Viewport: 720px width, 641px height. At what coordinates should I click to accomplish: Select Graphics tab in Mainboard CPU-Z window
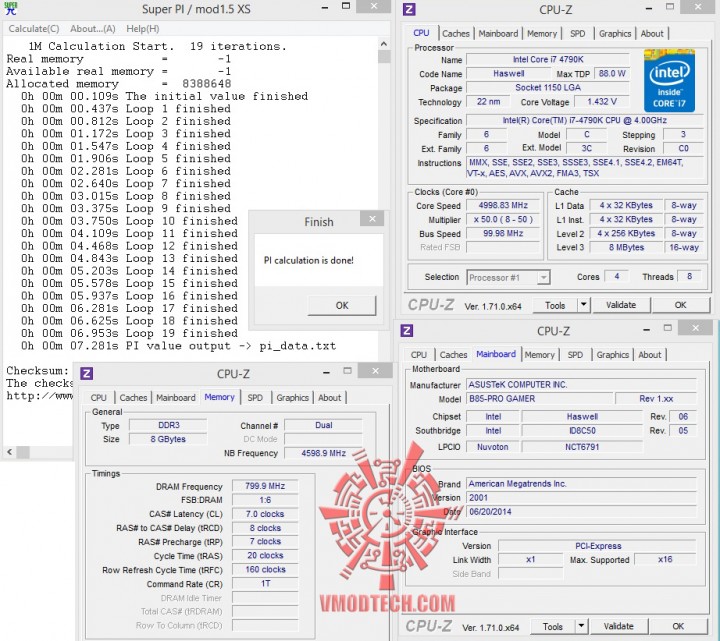click(612, 355)
